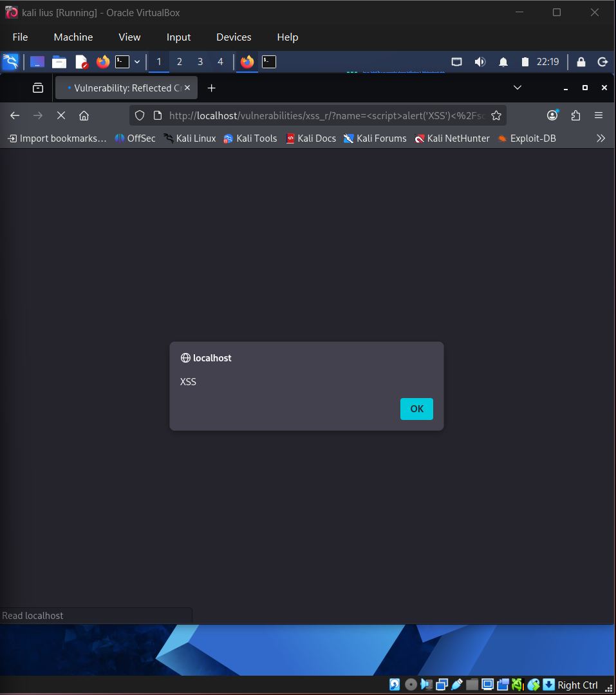616x695 pixels.
Task: Lock the screen with padlock icon
Action: [x=581, y=62]
